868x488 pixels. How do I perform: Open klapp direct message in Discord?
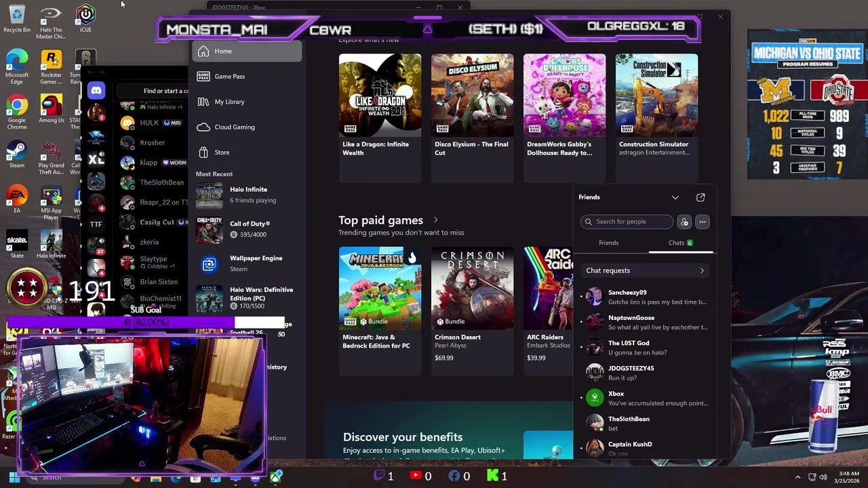pyautogui.click(x=153, y=163)
